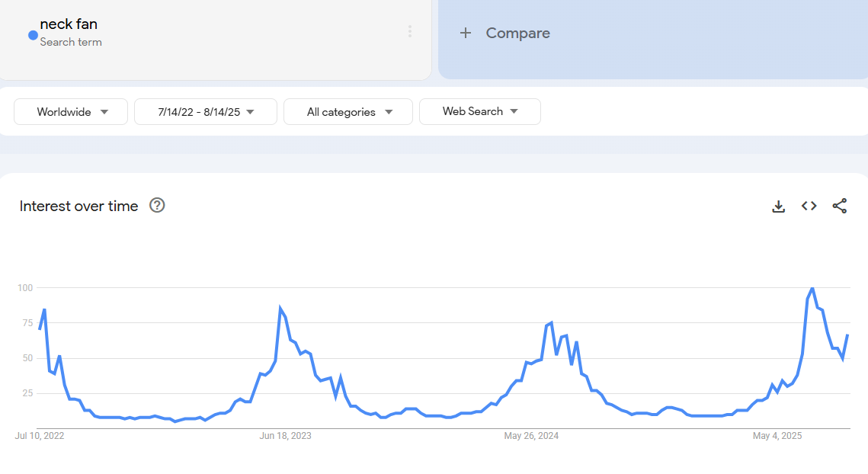Open the Web Search type dropdown
The width and height of the screenshot is (868, 474).
click(479, 111)
